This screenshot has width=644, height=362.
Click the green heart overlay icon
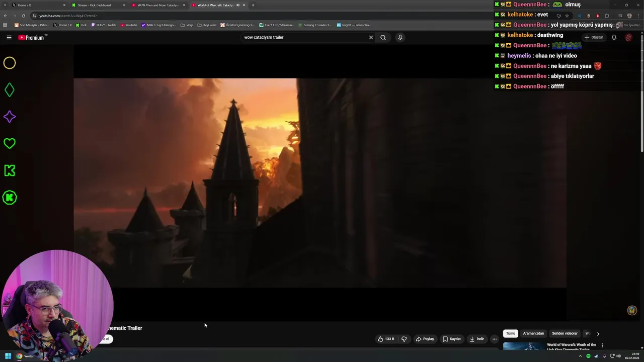(x=10, y=143)
